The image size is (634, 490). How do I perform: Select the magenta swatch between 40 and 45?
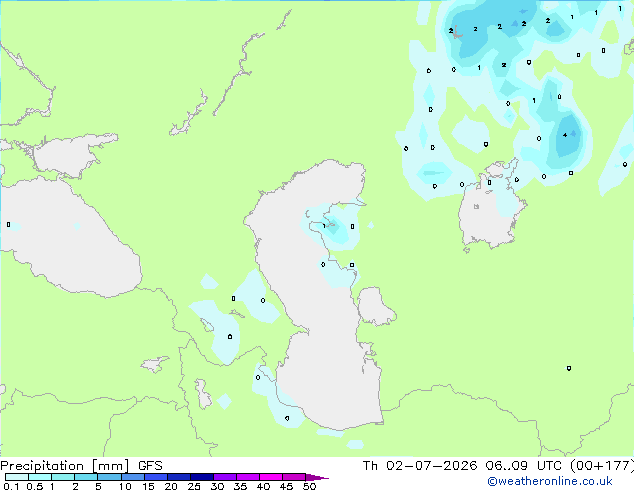coord(271,477)
